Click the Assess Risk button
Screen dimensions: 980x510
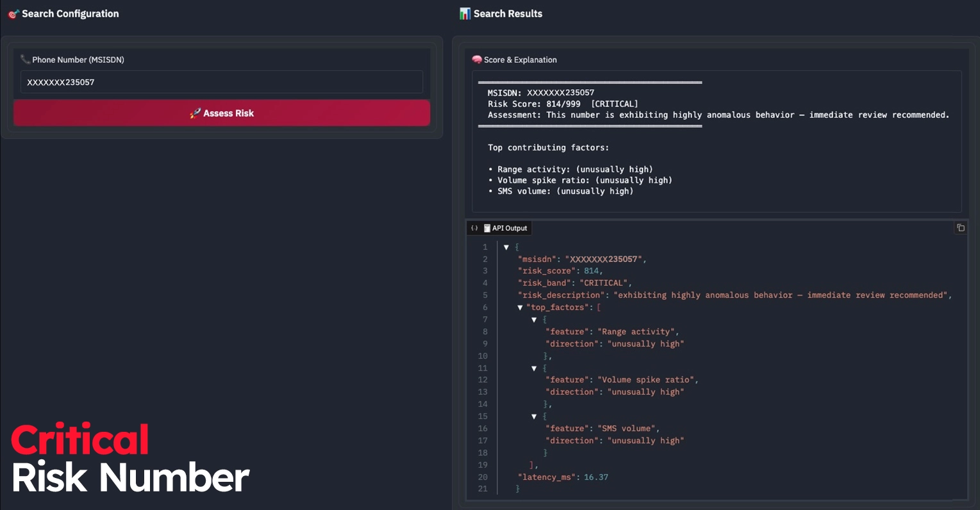click(x=222, y=113)
